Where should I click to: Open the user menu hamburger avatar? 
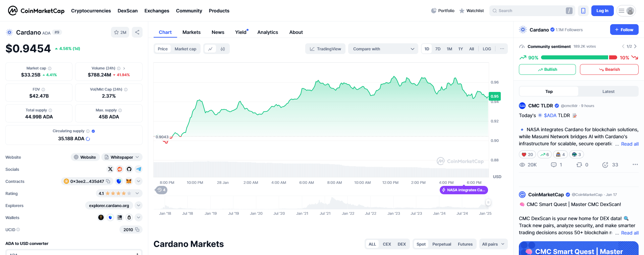(x=626, y=11)
